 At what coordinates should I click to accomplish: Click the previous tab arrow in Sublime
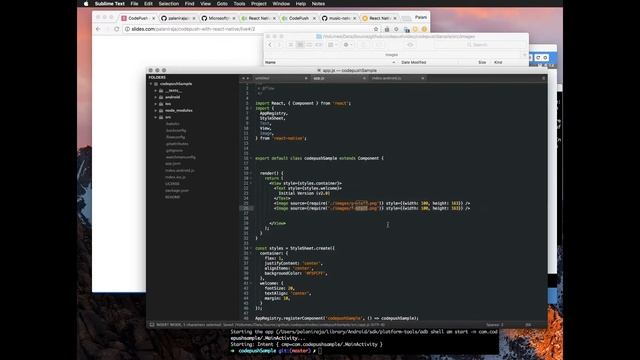coord(243,78)
